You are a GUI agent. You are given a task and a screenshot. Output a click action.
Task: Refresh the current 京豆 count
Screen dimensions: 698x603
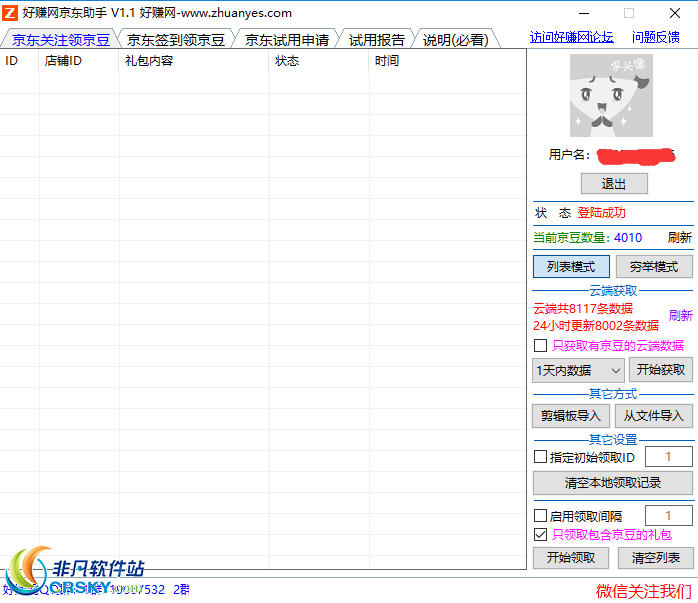[x=680, y=237]
